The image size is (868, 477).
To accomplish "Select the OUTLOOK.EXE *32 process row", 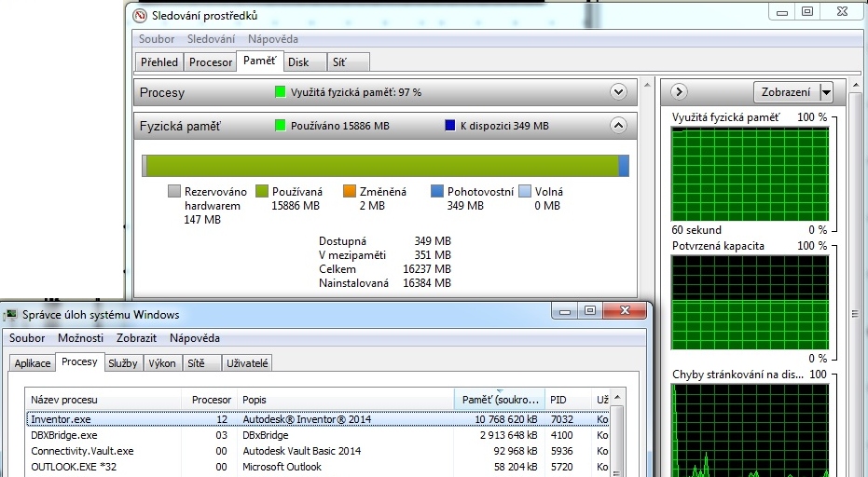I will click(318, 467).
